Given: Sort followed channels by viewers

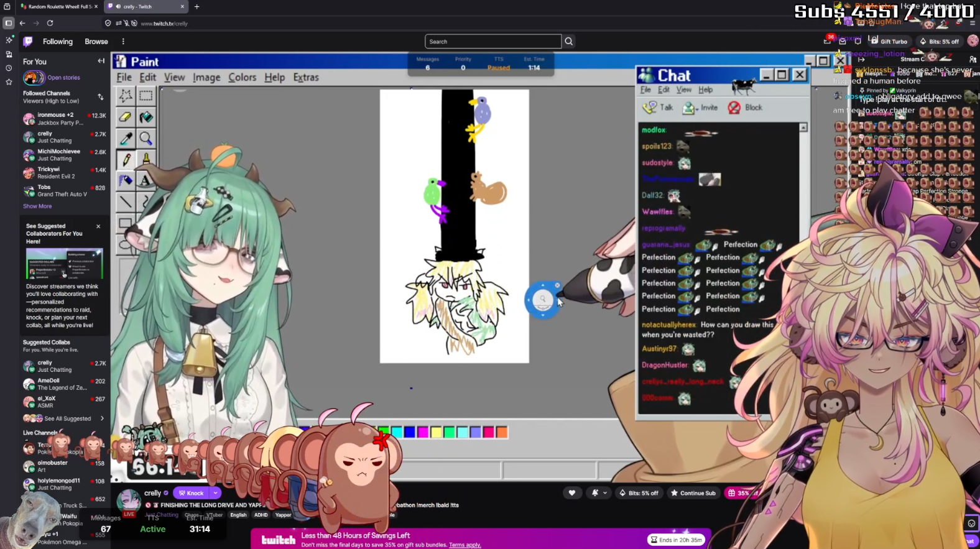Looking at the screenshot, I should point(101,97).
